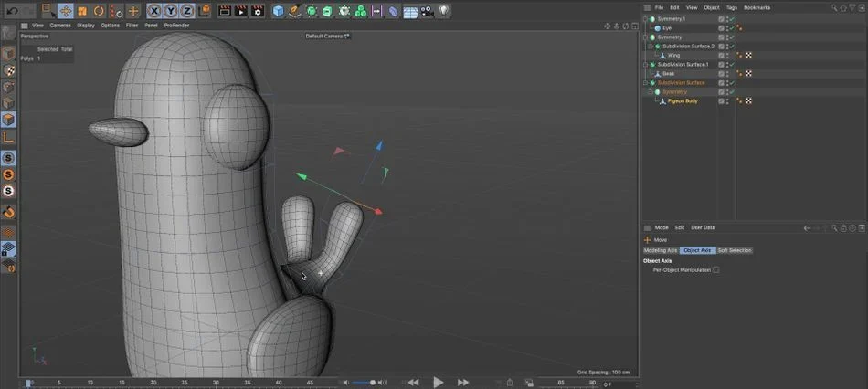Collapse the Subdivision Surface.2 tree node
Screen dimensions: 868x389
point(650,47)
